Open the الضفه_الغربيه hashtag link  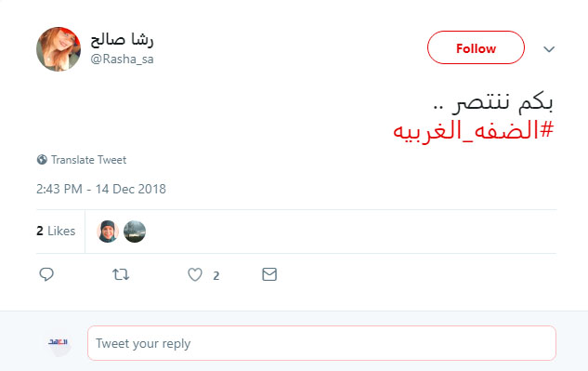[473, 131]
